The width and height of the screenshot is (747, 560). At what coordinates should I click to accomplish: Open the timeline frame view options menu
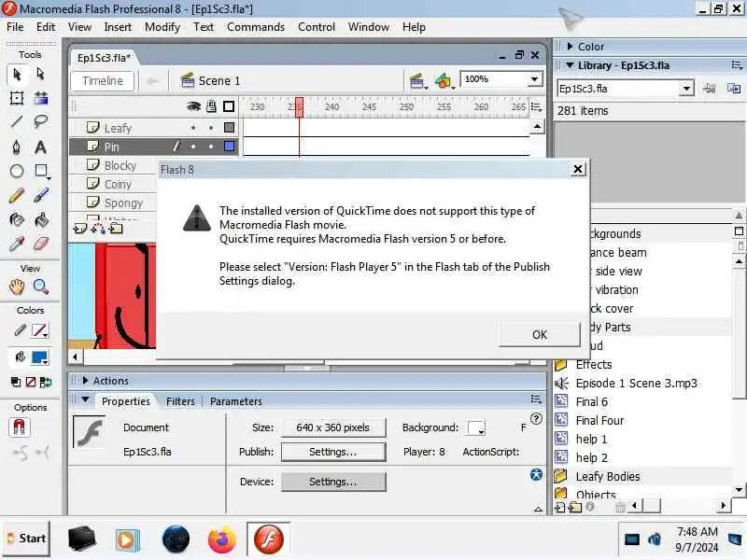536,106
